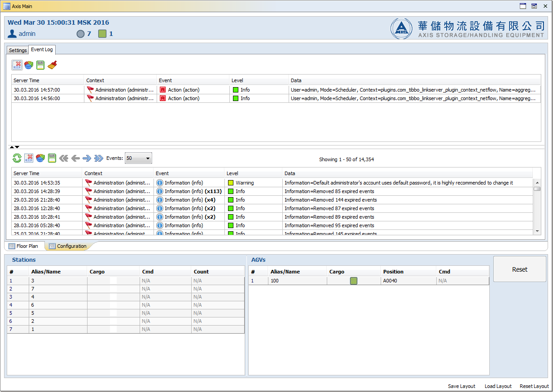Image resolution: width=553 pixels, height=392 pixels.
Task: Open the Floor Plan tab
Action: pos(24,246)
